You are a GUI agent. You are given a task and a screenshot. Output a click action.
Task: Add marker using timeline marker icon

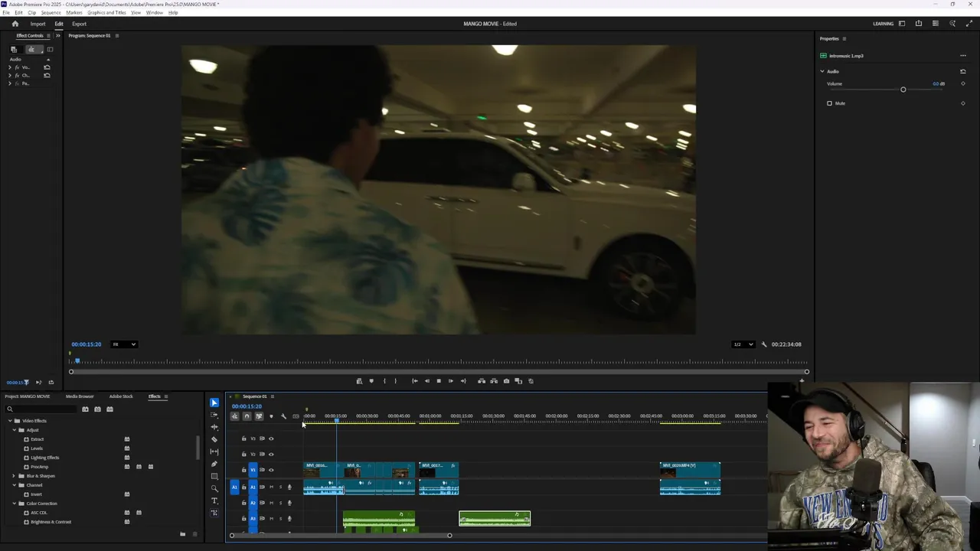[271, 416]
